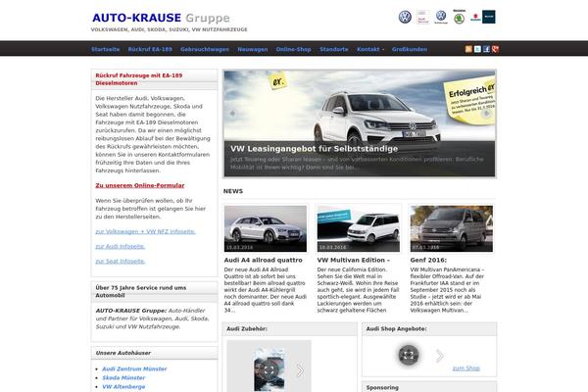This screenshot has height=392, width=588.
Task: Click the Audi A4 allroad news thumbnail
Action: click(x=266, y=228)
